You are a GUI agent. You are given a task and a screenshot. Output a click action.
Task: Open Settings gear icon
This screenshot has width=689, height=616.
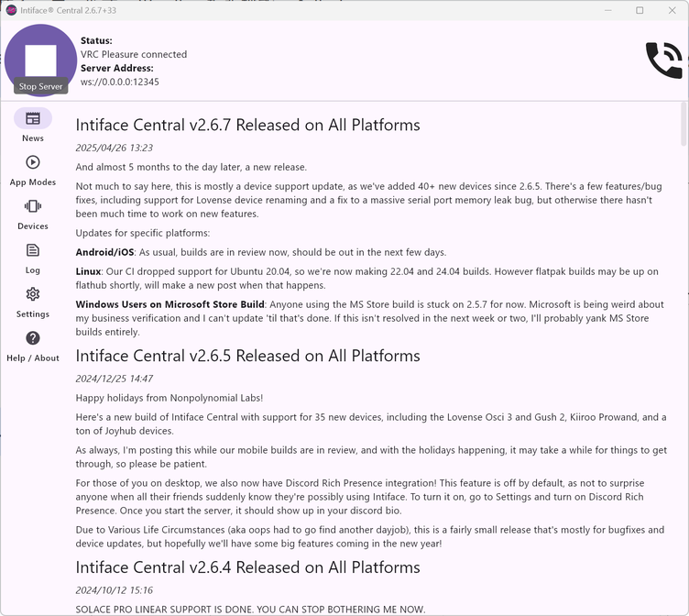pos(33,294)
